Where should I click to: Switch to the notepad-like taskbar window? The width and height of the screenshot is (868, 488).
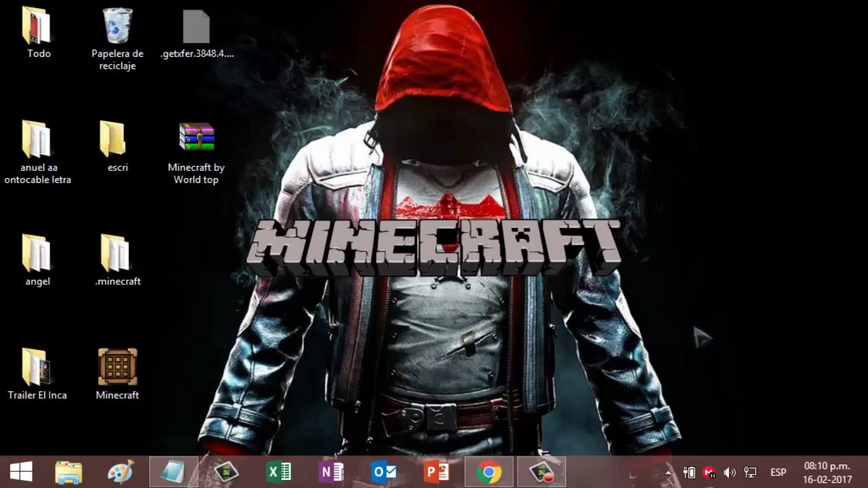coord(173,472)
